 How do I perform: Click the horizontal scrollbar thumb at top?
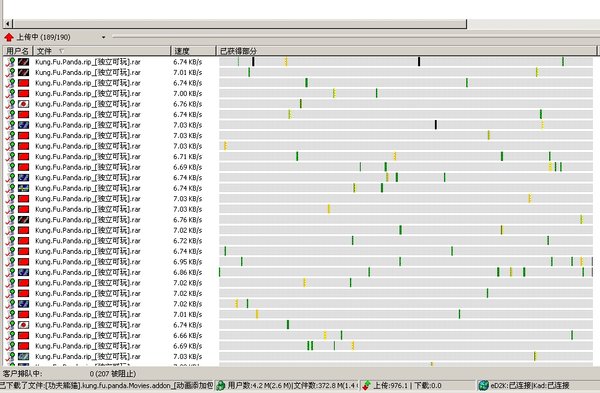239,24
